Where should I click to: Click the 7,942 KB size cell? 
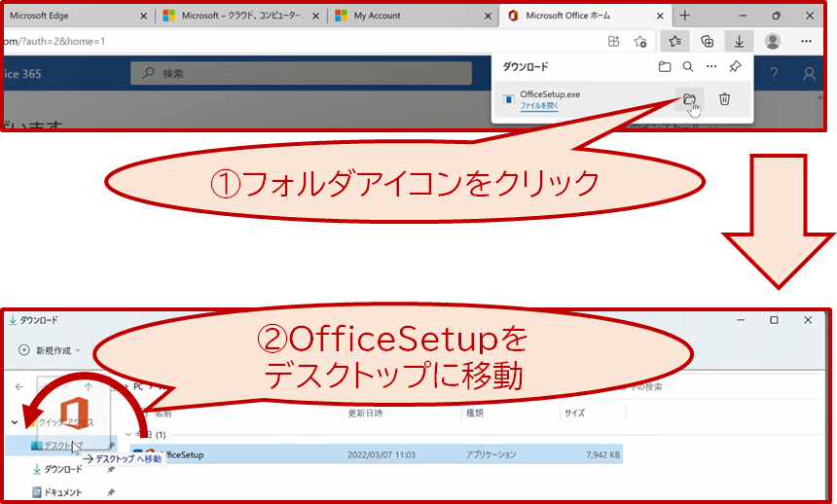point(603,455)
